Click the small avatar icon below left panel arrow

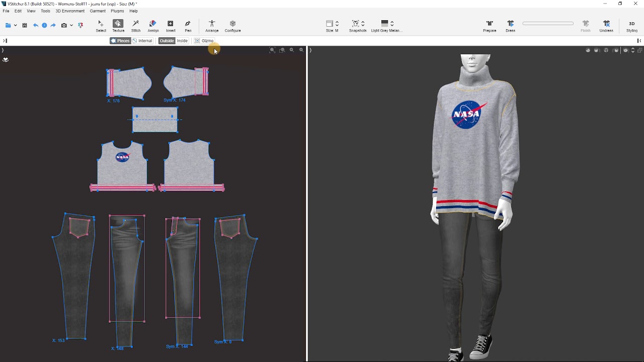point(6,60)
